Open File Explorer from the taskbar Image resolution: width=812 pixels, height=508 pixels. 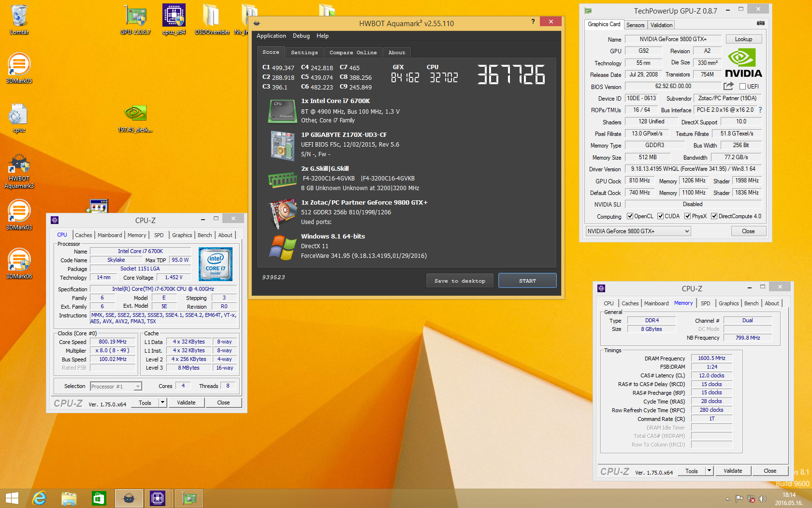[69, 498]
